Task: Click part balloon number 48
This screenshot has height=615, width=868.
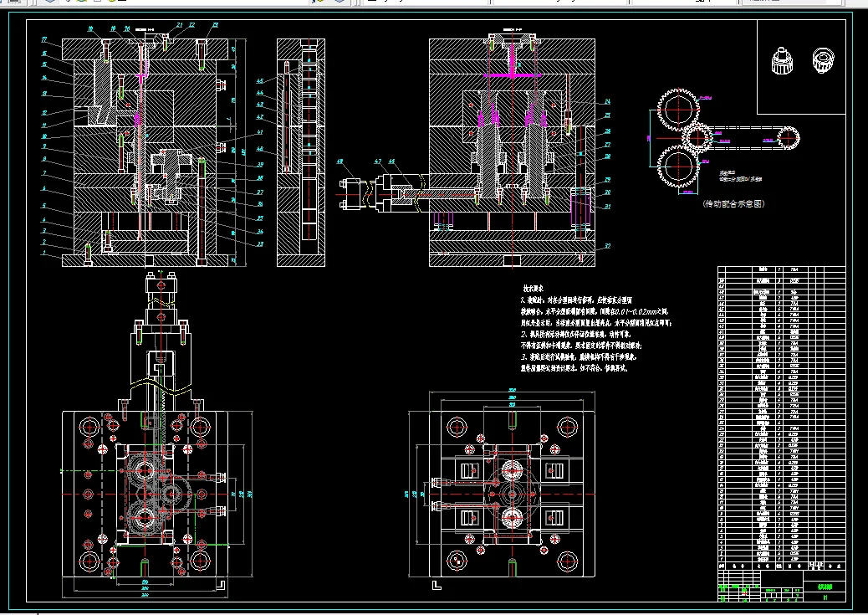Action: pyautogui.click(x=340, y=161)
